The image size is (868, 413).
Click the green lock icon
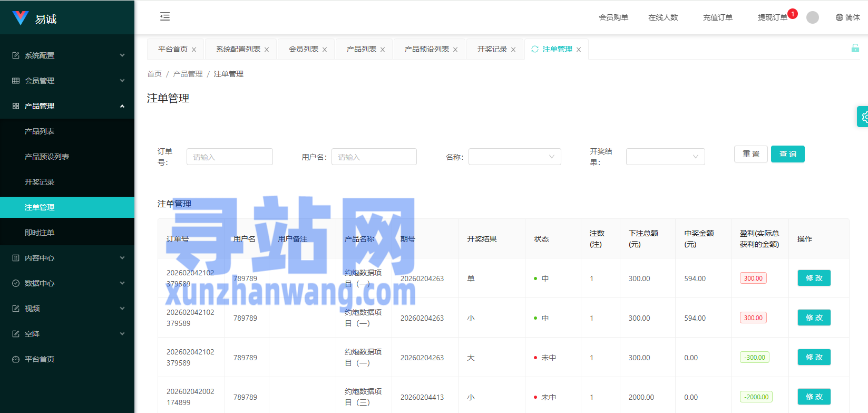pyautogui.click(x=855, y=49)
